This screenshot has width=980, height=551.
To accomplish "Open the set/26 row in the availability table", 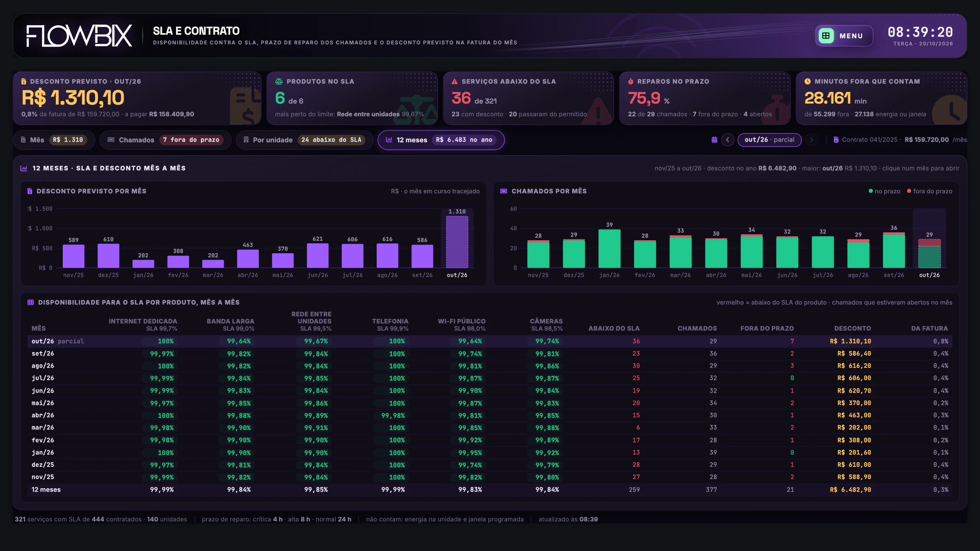I will pyautogui.click(x=490, y=354).
